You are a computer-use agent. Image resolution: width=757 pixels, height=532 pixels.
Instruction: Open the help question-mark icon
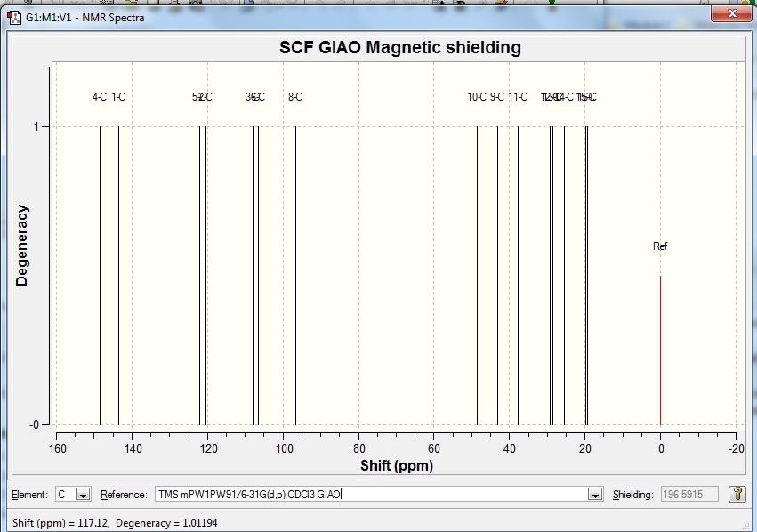[737, 494]
